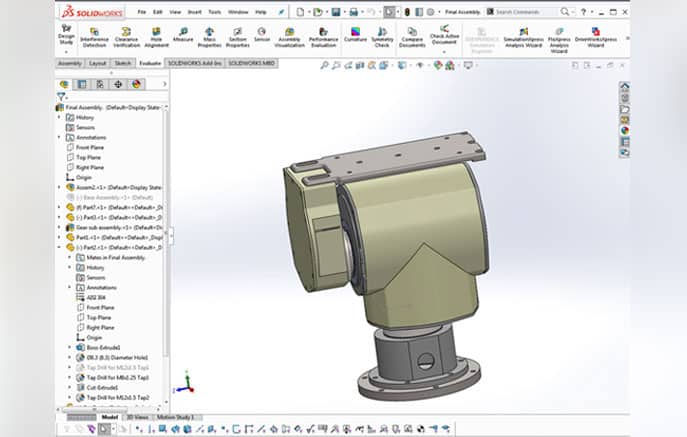Open Section Properties tool

coord(237,37)
